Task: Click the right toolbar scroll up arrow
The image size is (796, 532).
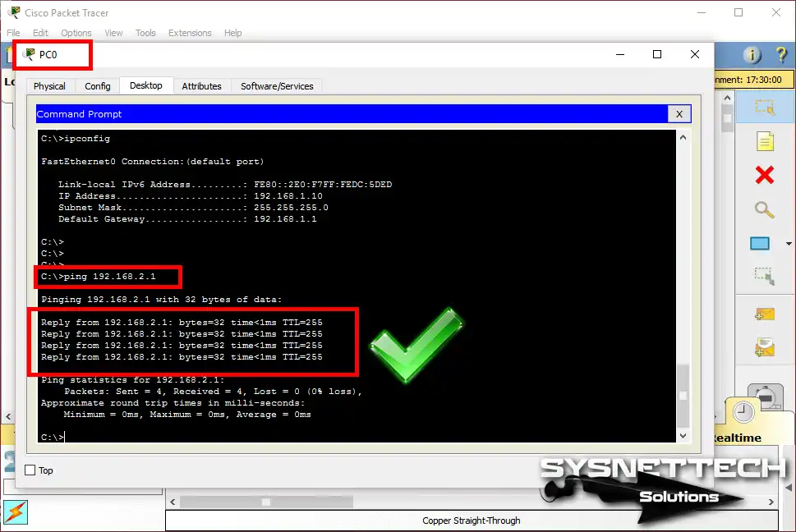Action: click(728, 98)
